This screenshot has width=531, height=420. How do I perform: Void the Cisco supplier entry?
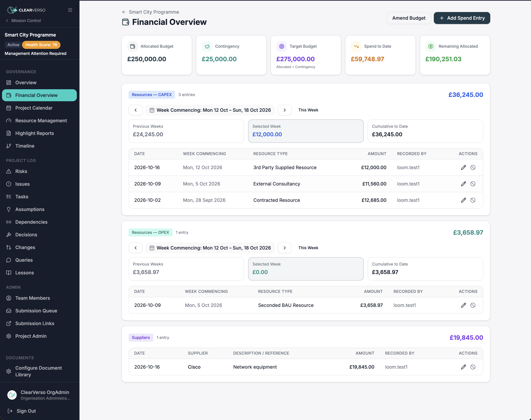(x=473, y=367)
